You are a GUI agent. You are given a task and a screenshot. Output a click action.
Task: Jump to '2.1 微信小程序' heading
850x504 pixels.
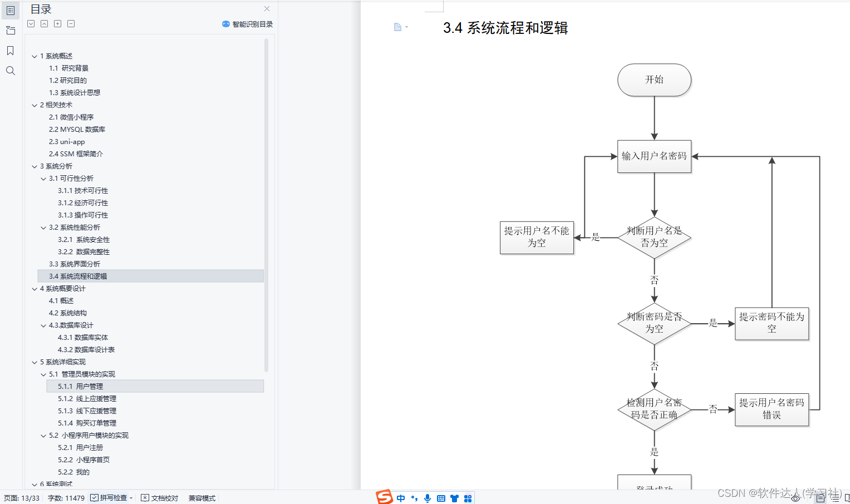click(x=71, y=117)
